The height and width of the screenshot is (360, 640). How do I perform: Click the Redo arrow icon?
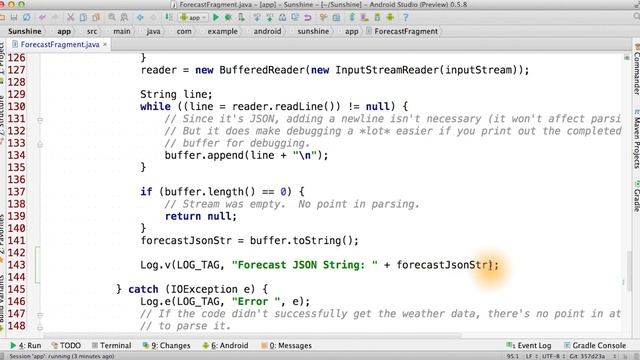pos(55,18)
